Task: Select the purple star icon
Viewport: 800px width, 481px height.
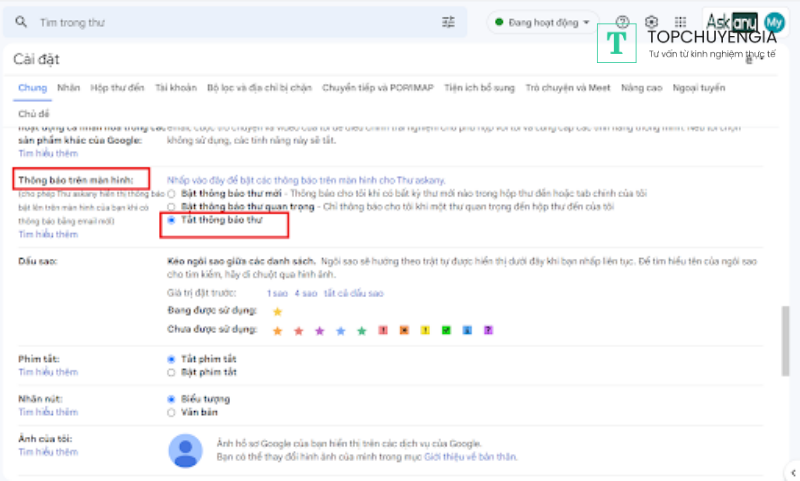Action: (319, 331)
